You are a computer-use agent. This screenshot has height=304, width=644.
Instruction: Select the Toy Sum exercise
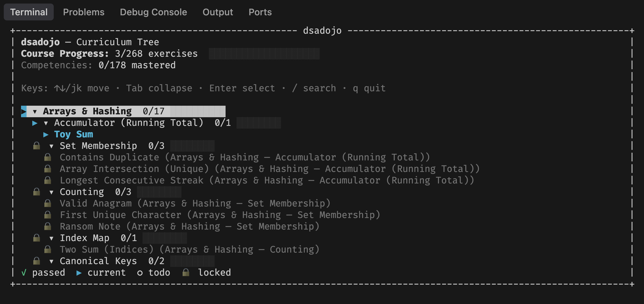click(x=73, y=134)
